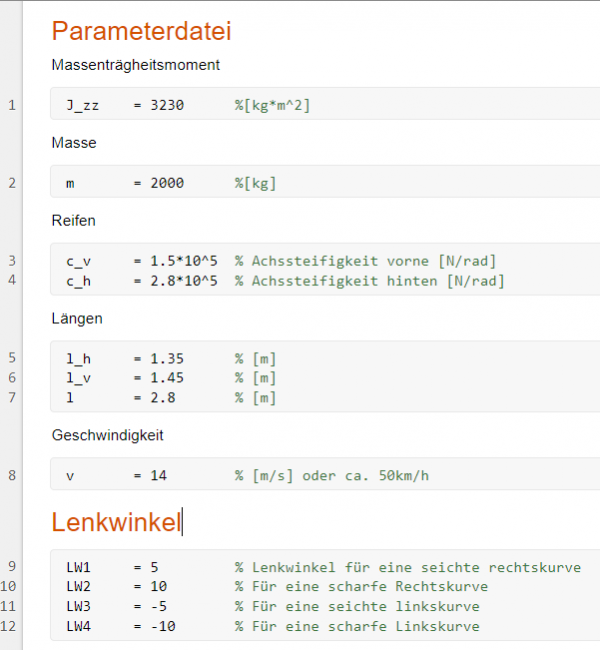This screenshot has width=600, height=650.
Task: Click the v = 14 code line
Action: tap(117, 475)
